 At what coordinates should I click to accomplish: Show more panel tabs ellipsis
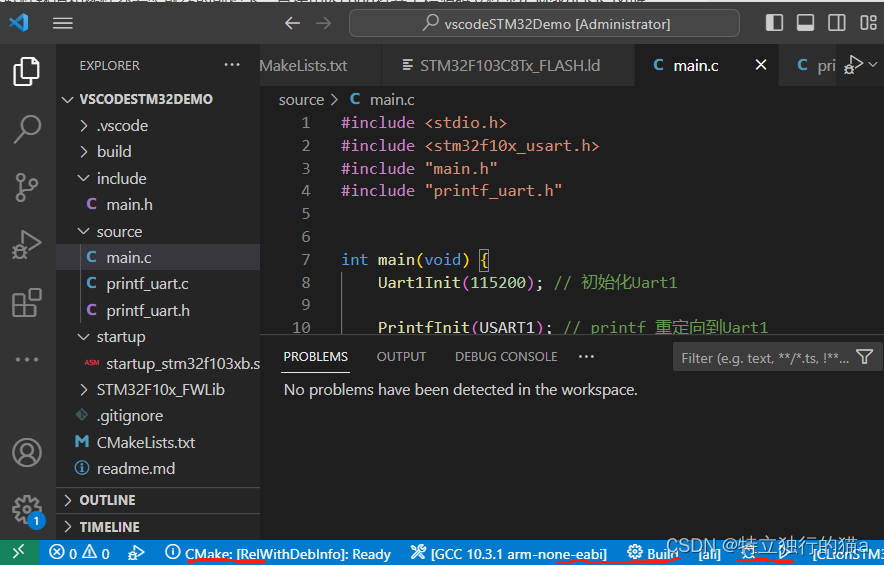pos(586,357)
